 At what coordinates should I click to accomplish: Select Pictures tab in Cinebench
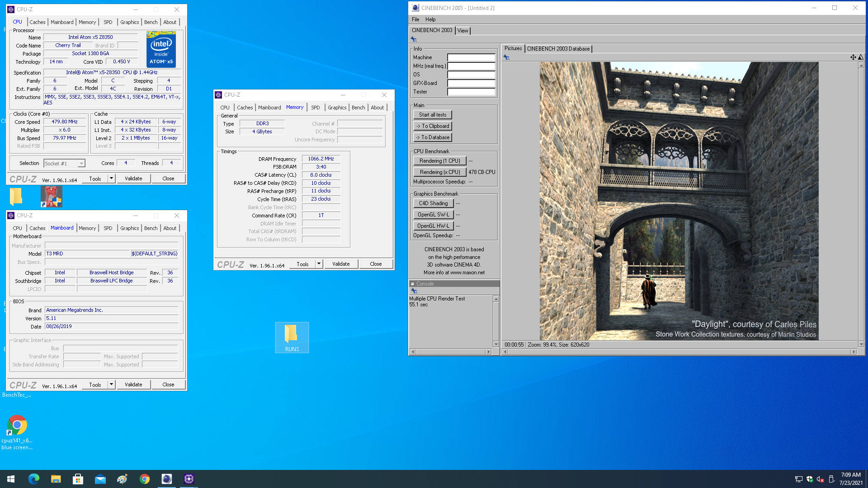point(513,48)
